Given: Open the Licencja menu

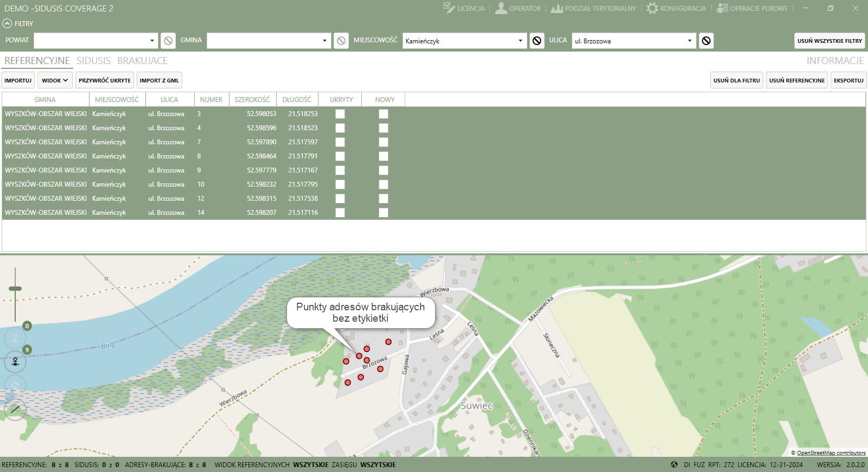Looking at the screenshot, I should click(464, 9).
